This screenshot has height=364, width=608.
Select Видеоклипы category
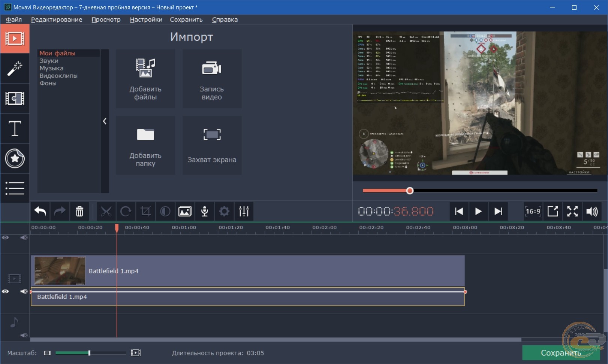(x=69, y=76)
